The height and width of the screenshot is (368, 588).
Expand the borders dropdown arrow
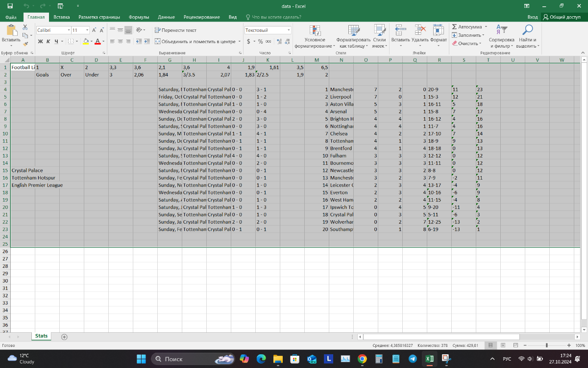77,42
